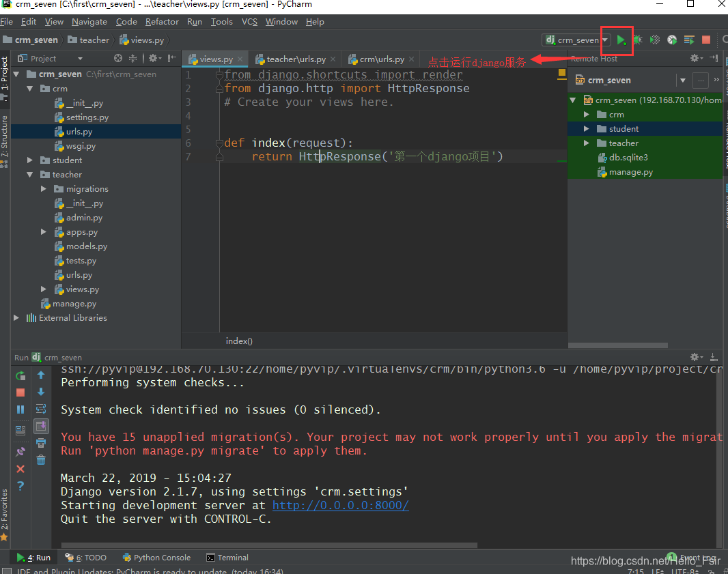Run the crm_seven Django configuration
The image size is (728, 574).
621,40
